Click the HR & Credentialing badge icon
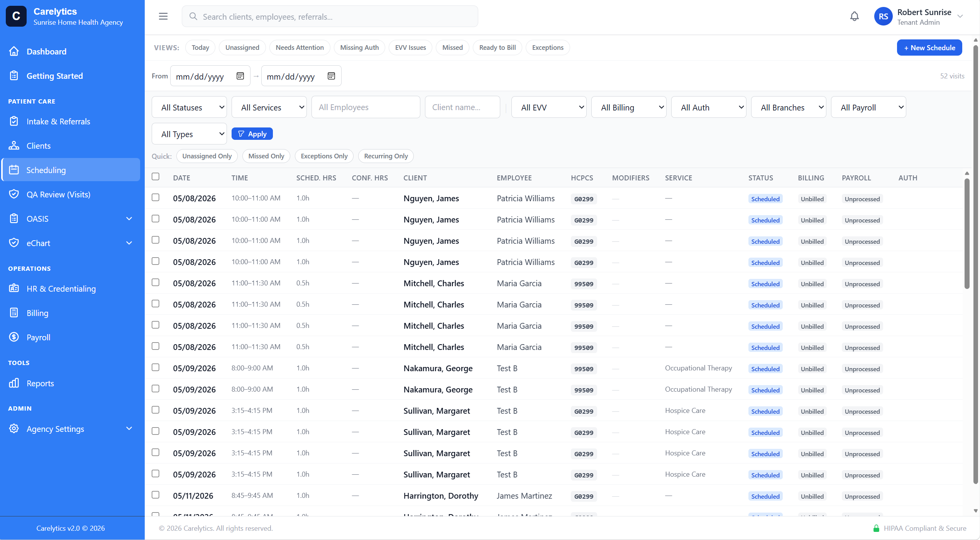The image size is (980, 540). [14, 289]
